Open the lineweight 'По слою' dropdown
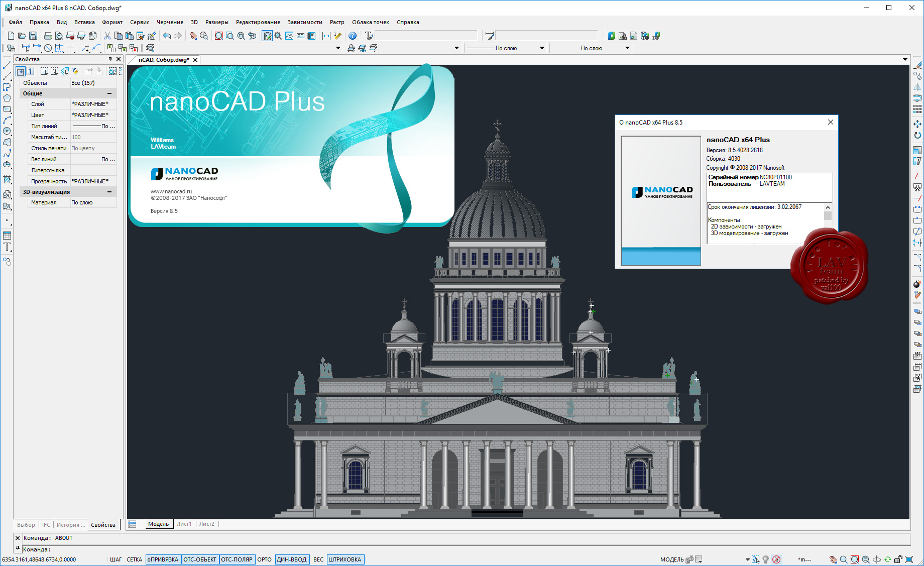 pos(591,48)
